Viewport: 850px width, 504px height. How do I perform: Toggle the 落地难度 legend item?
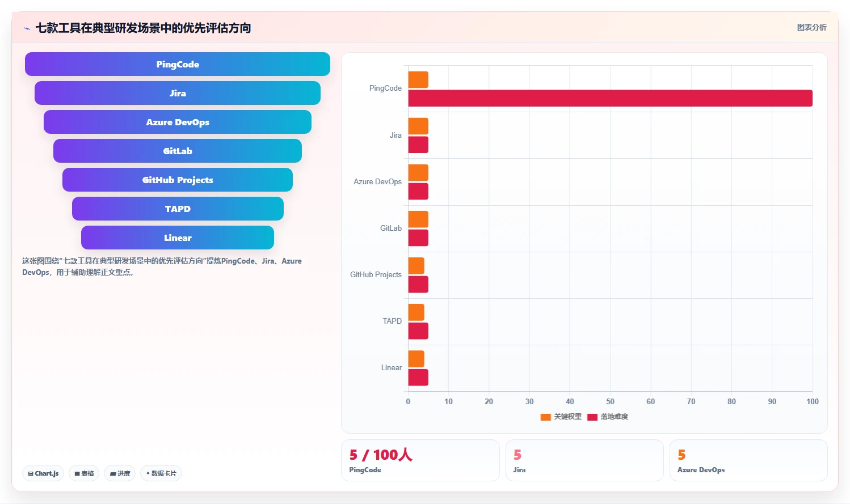coord(608,417)
